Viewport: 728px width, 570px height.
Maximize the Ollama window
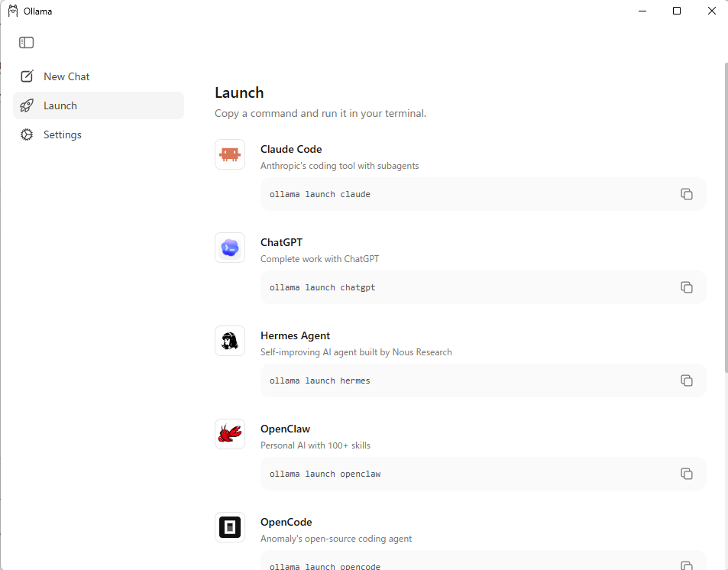click(677, 11)
